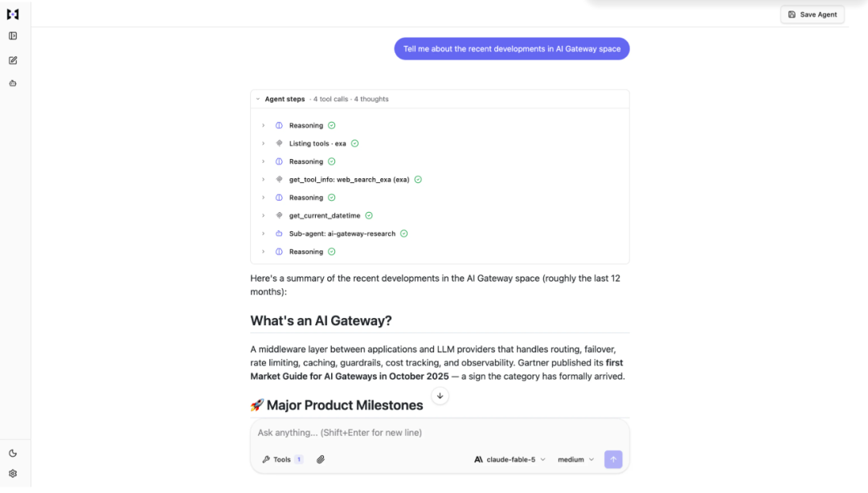Open the Tools selector button

pos(282,459)
